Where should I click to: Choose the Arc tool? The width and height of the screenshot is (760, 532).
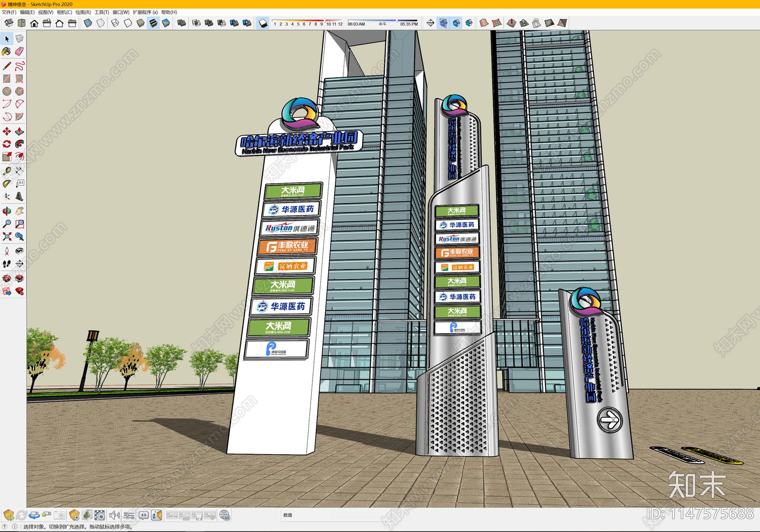(x=7, y=104)
